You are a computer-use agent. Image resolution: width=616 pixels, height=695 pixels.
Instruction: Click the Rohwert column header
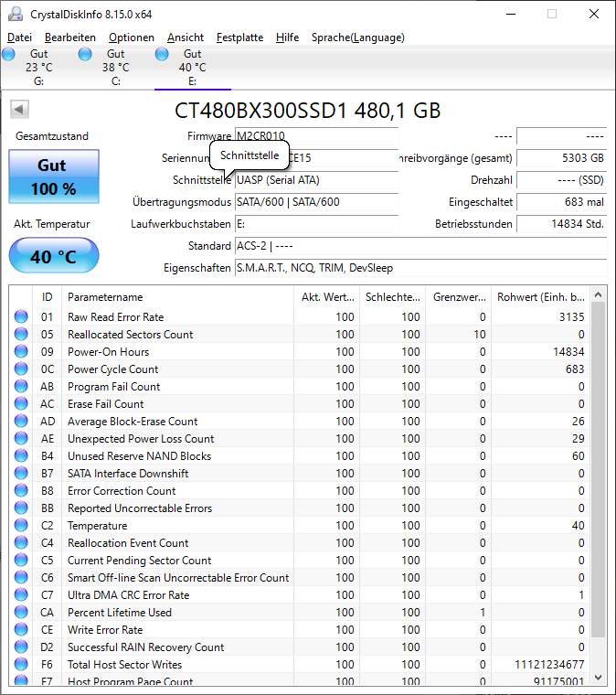coord(541,297)
